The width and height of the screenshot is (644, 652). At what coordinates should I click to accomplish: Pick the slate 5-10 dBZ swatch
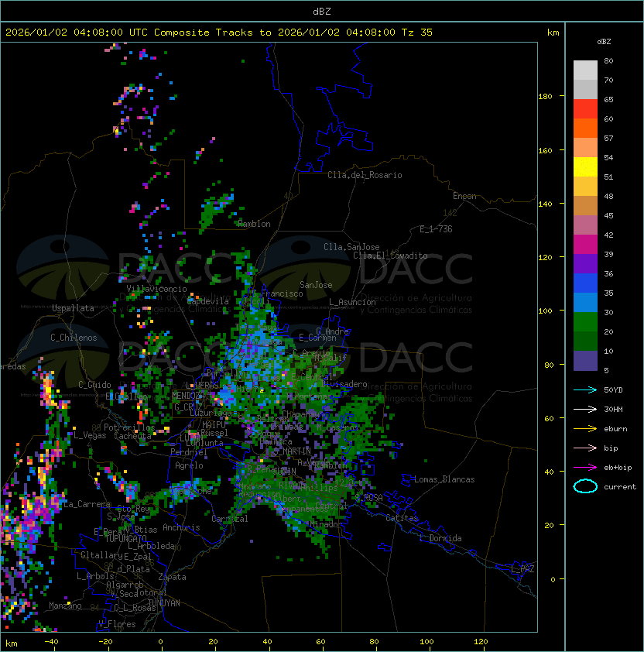pyautogui.click(x=585, y=361)
